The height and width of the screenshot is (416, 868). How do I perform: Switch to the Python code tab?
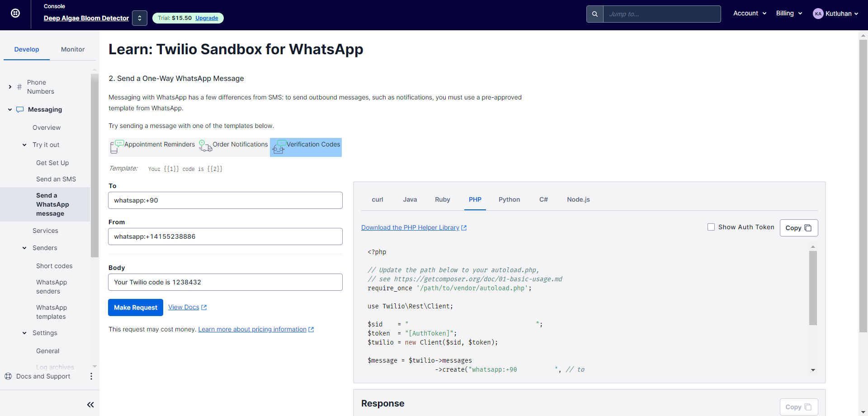(509, 199)
